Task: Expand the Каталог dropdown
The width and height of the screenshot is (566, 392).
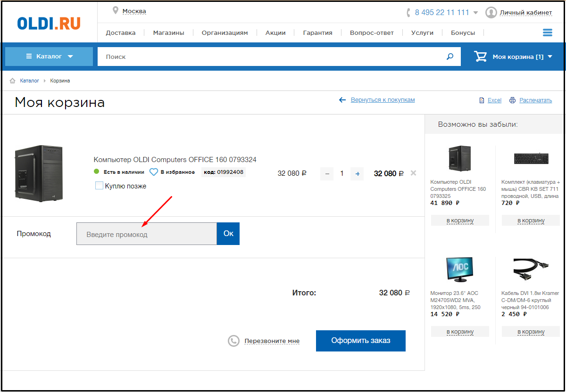Action: pos(49,57)
